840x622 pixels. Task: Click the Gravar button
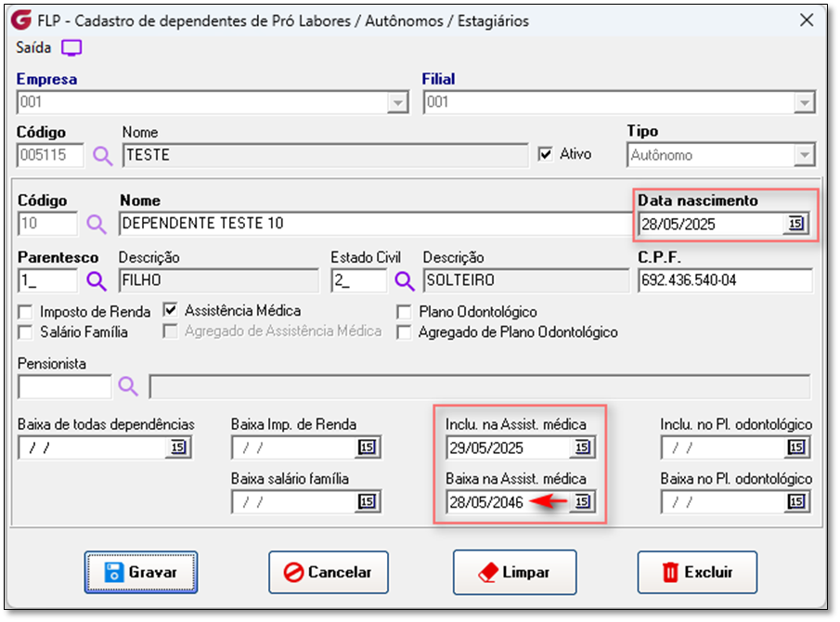click(x=141, y=572)
